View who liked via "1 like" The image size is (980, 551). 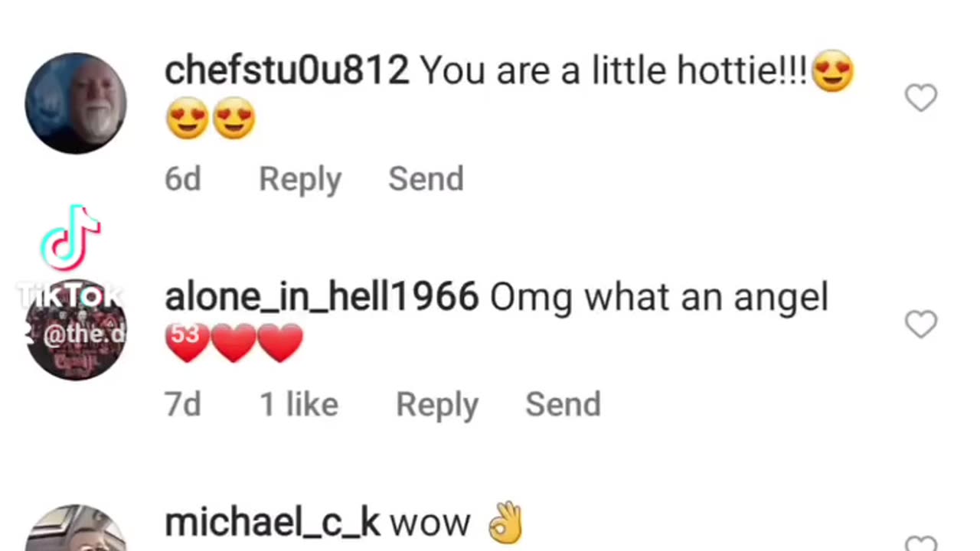click(299, 405)
